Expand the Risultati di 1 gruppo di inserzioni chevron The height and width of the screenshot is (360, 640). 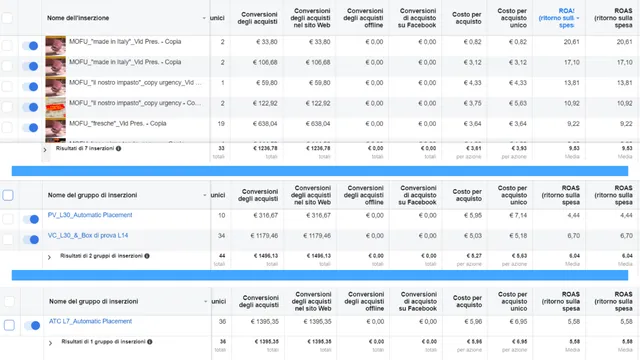[50, 343]
